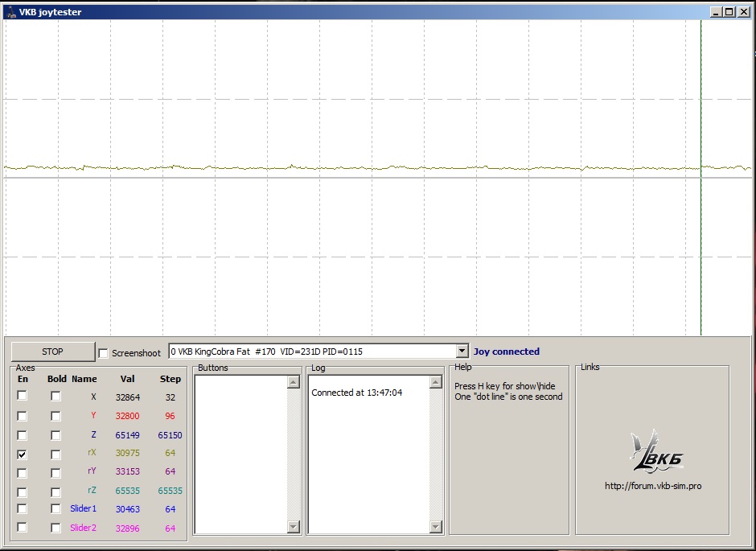Click the green vertical time marker on graph

[x=701, y=241]
